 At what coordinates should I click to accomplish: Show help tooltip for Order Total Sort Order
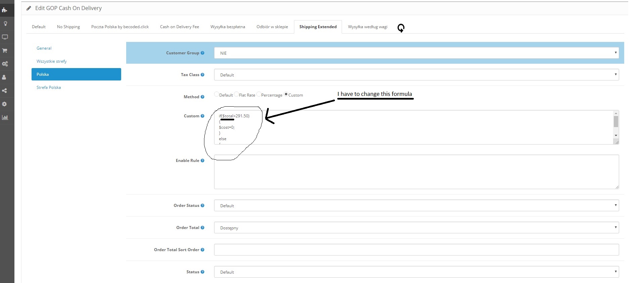point(202,250)
